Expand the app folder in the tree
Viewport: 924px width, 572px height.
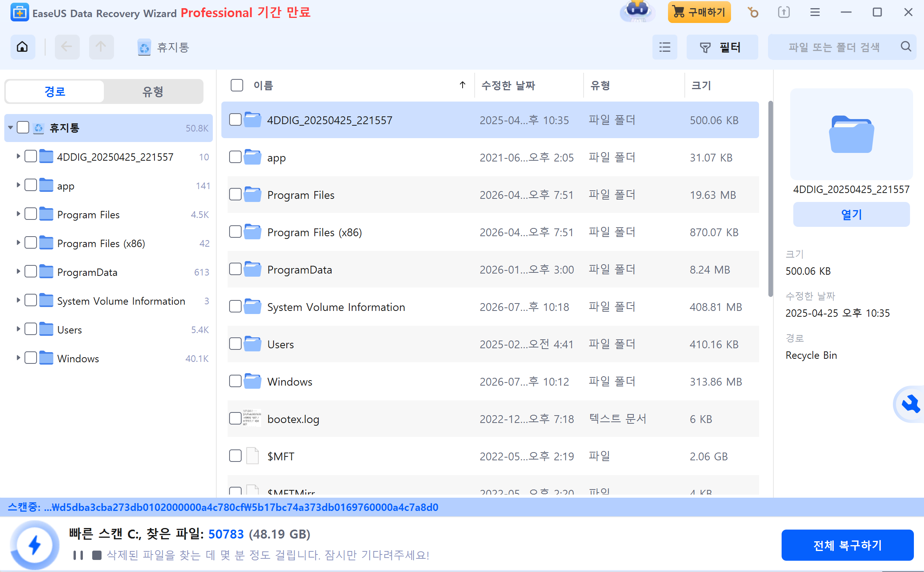18,185
